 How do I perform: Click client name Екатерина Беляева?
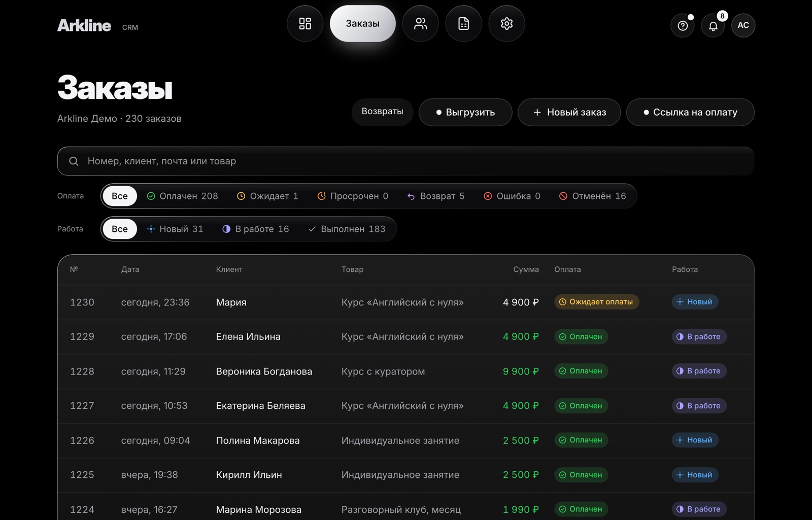pos(261,406)
